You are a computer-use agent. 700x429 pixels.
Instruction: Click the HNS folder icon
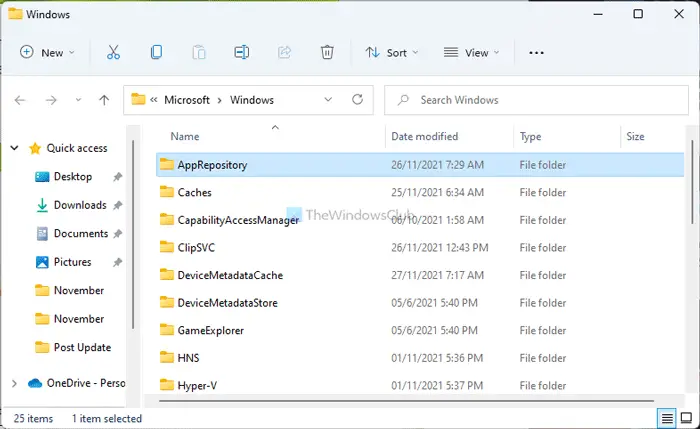167,358
